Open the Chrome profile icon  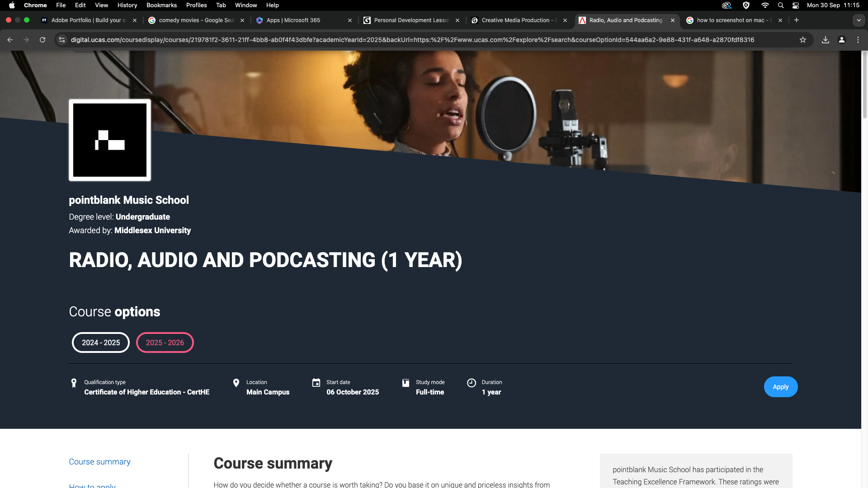pyautogui.click(x=842, y=40)
